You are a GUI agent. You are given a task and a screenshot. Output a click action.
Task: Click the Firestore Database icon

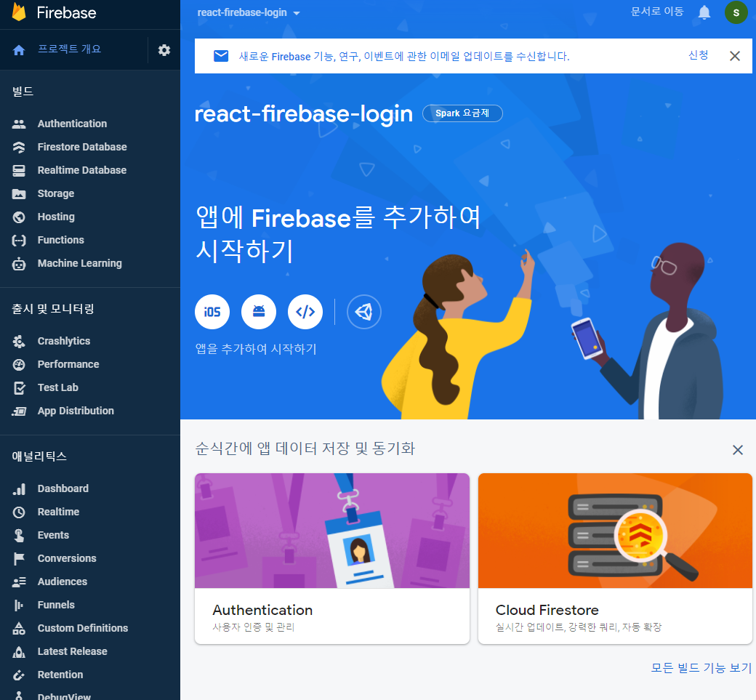pyautogui.click(x=19, y=147)
